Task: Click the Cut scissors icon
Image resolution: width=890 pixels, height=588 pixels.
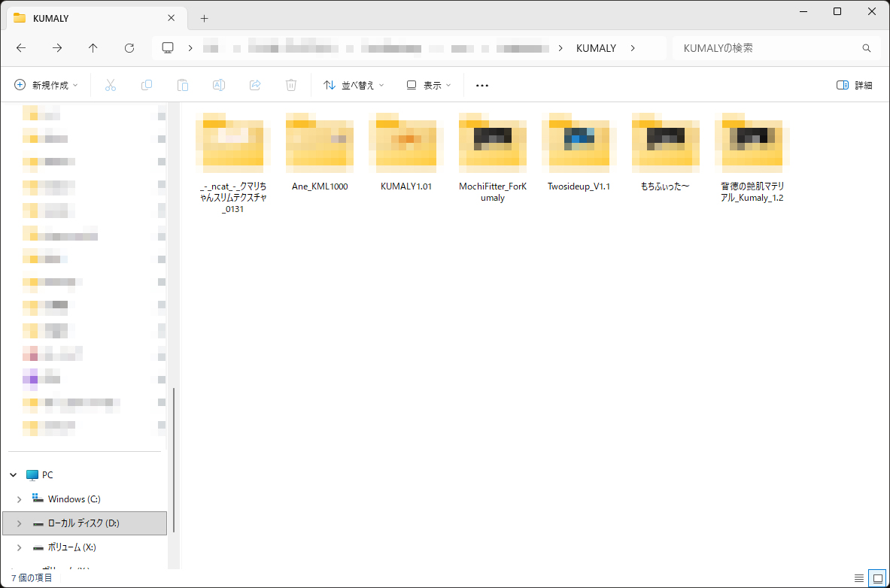Action: click(111, 85)
